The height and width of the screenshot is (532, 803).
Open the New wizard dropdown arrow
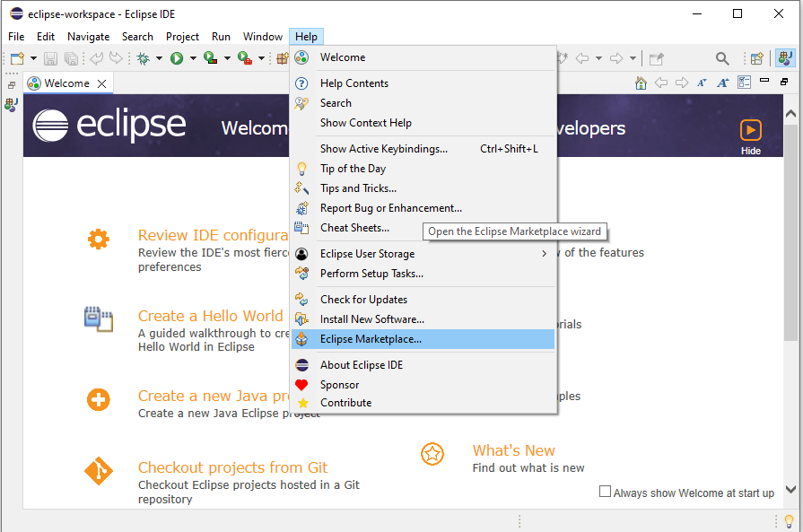click(33, 58)
